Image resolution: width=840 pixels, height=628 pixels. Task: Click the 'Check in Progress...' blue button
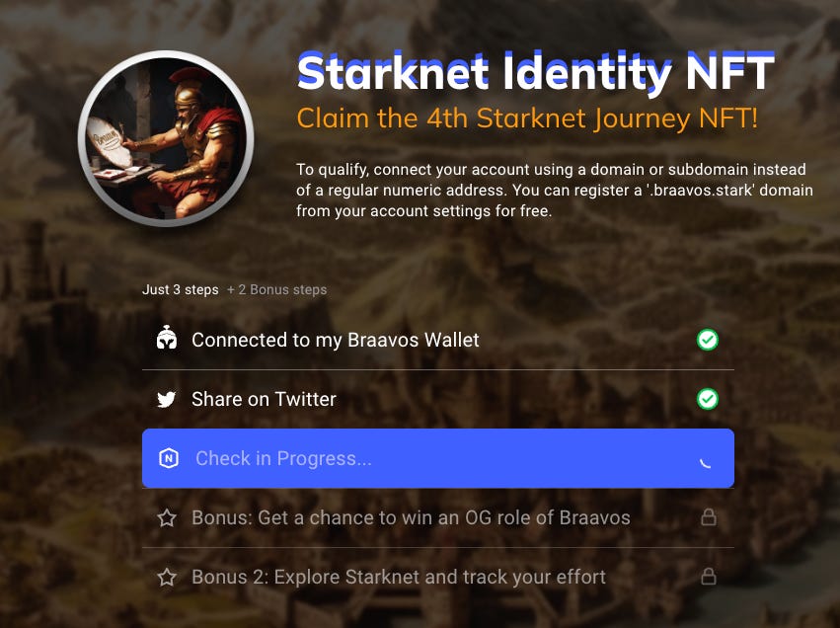click(x=438, y=458)
